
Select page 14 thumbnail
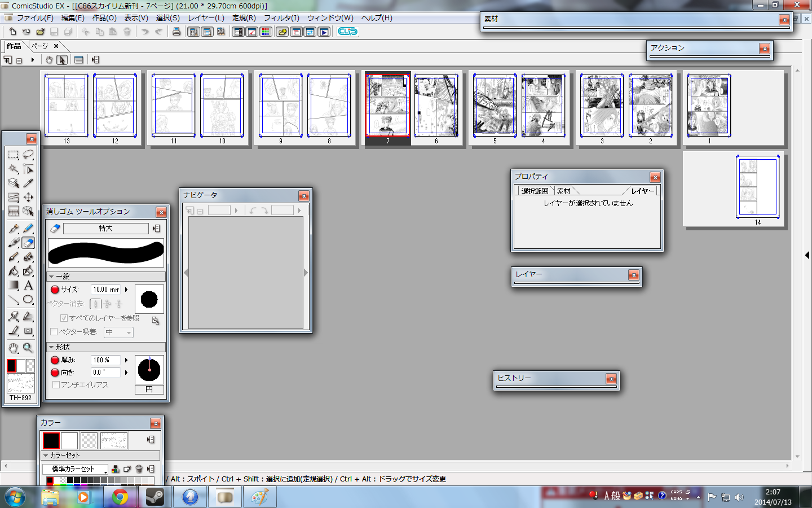pos(757,187)
